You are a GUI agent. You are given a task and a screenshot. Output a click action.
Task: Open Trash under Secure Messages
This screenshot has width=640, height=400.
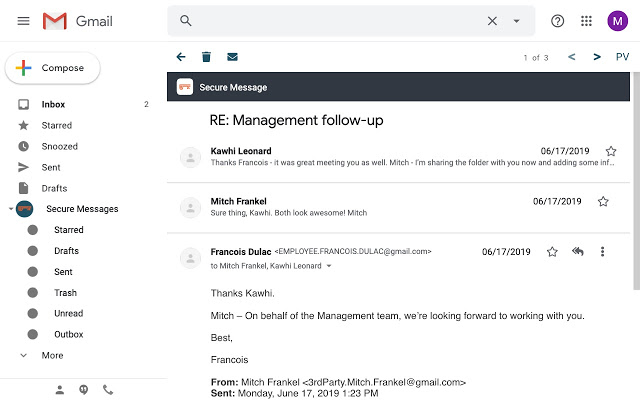65,293
